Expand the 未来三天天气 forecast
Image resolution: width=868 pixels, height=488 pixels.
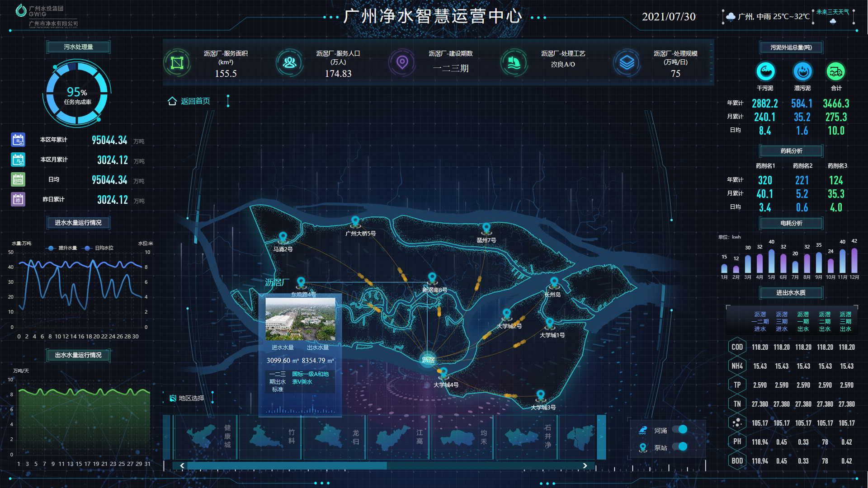(832, 13)
